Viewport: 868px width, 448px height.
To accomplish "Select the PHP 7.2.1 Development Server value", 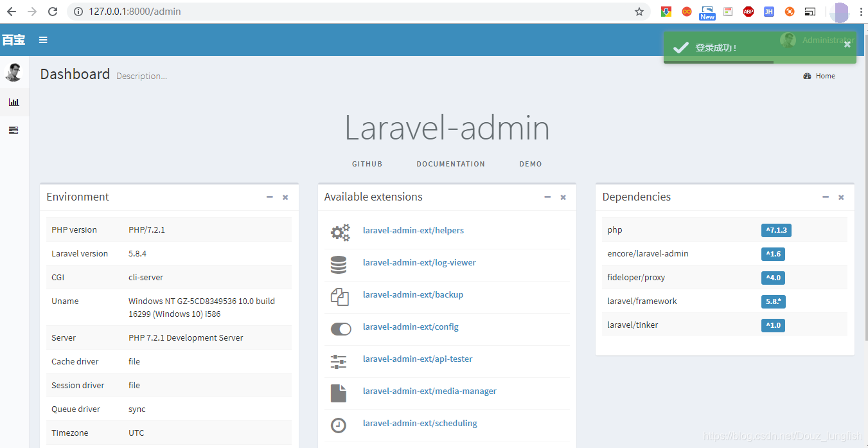I will [x=186, y=338].
